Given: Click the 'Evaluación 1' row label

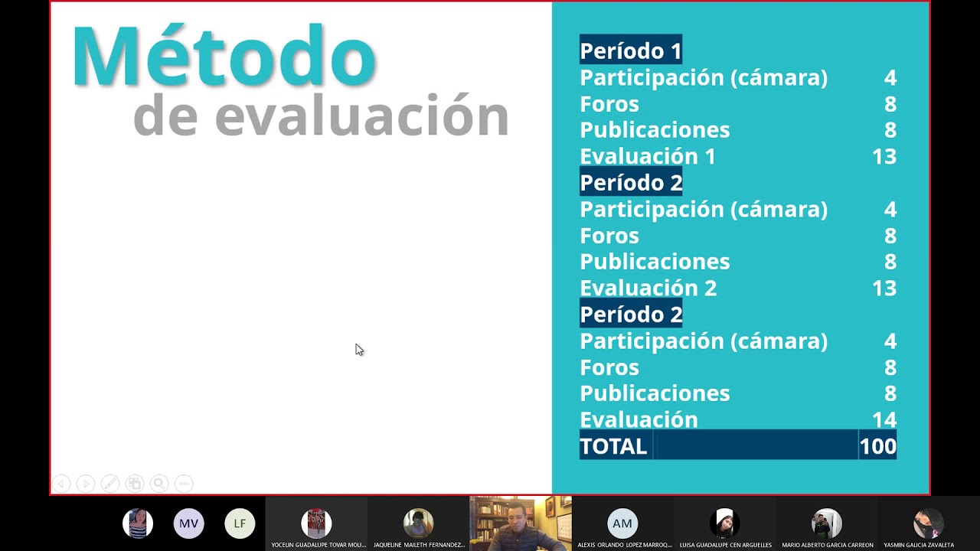Looking at the screenshot, I should (648, 156).
